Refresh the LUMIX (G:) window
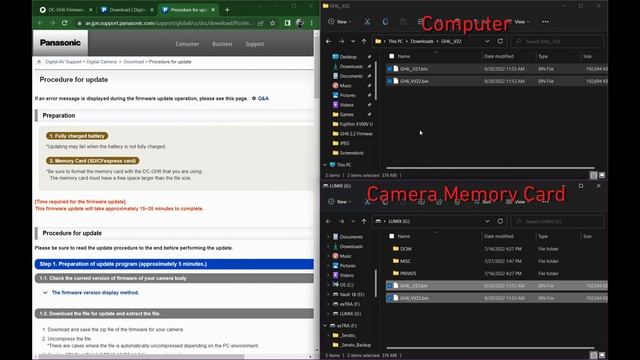Viewport: 640px width, 360px height. point(500,221)
